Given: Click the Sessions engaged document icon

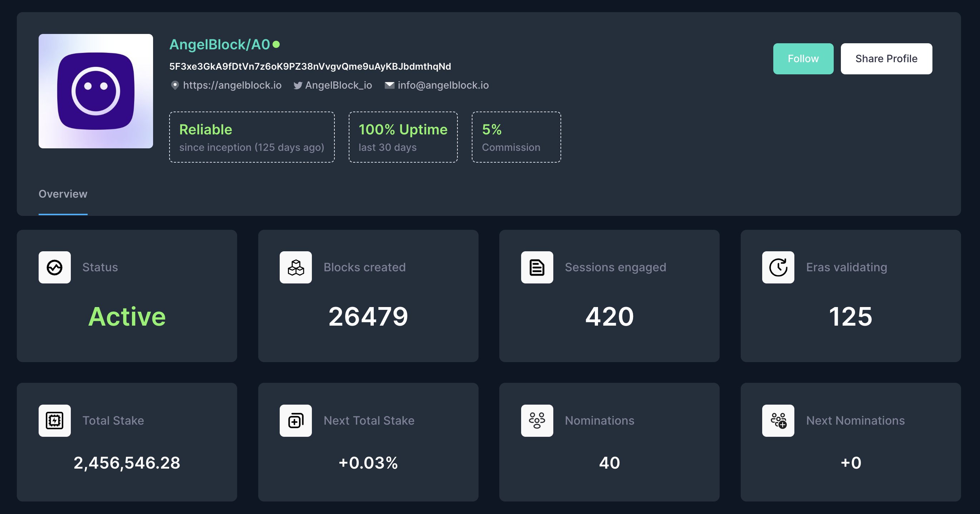Looking at the screenshot, I should pyautogui.click(x=537, y=267).
